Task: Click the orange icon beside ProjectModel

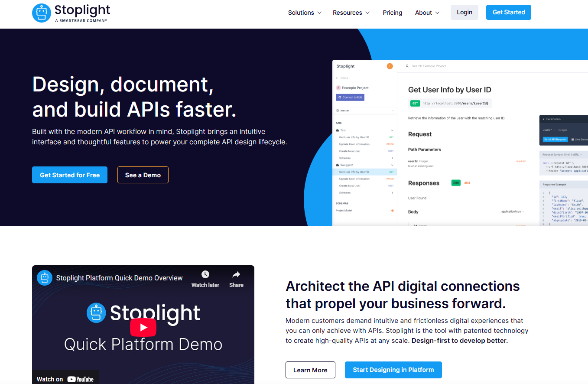Action: tap(393, 210)
